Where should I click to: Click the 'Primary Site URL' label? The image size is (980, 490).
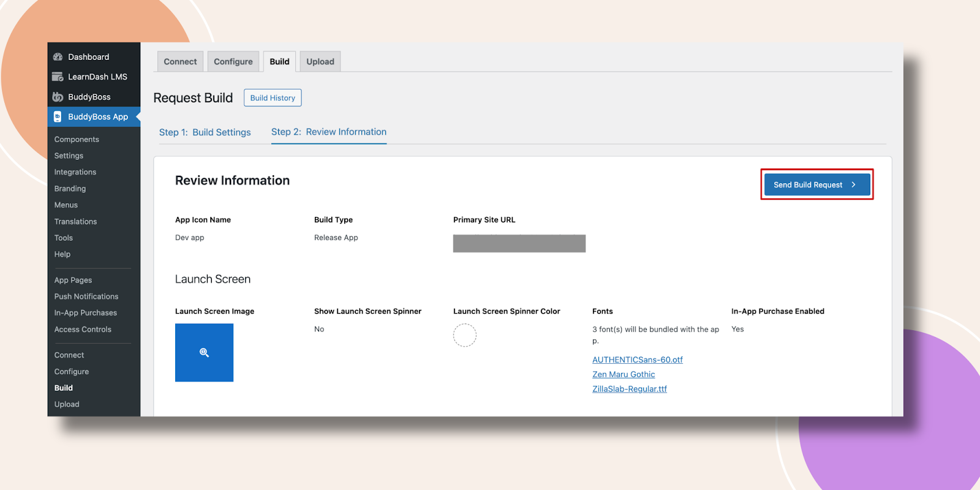tap(484, 220)
